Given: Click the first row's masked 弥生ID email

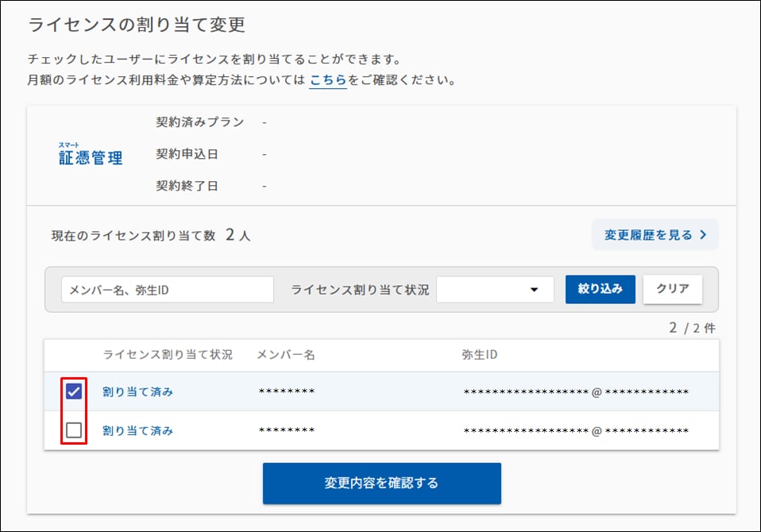Looking at the screenshot, I should tap(575, 392).
